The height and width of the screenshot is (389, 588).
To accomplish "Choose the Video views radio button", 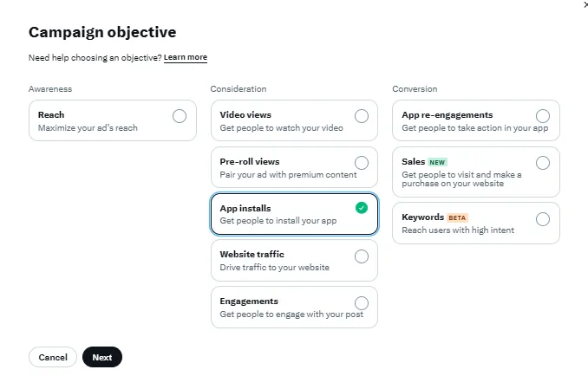I will (362, 116).
